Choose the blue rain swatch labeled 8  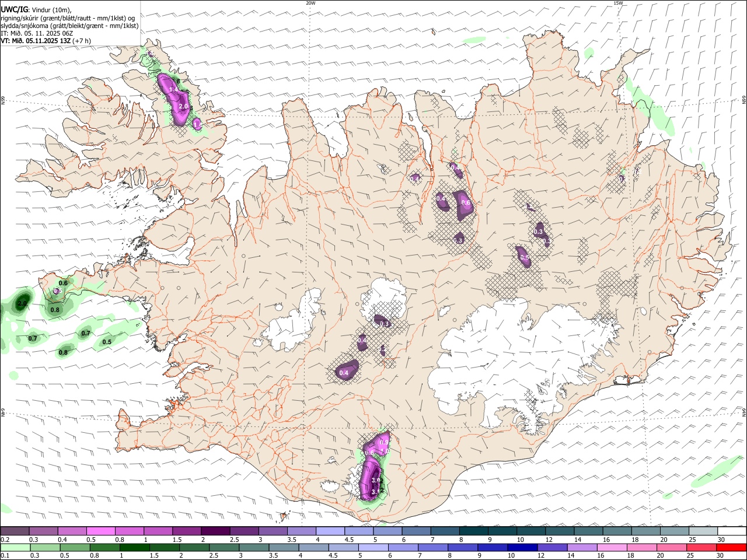click(x=463, y=547)
